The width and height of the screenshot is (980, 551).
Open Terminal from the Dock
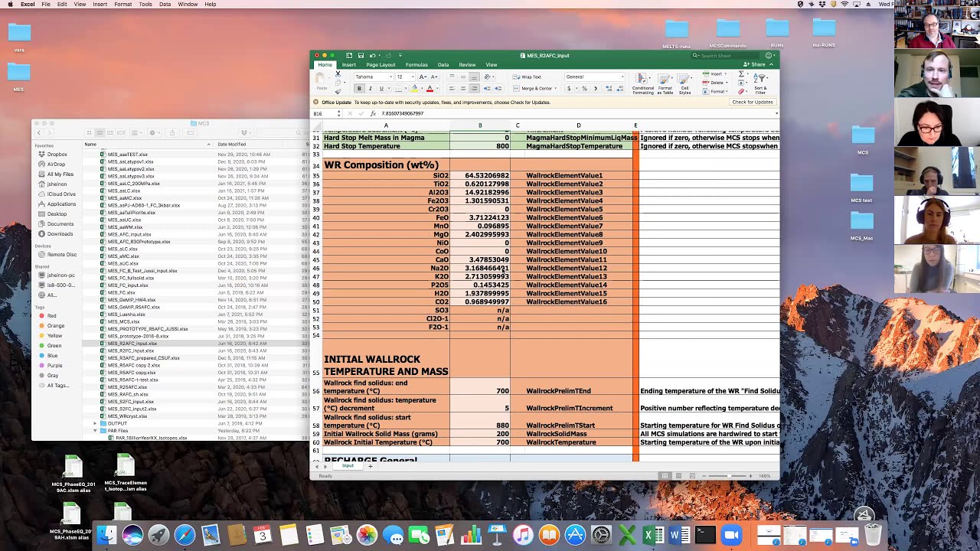(705, 535)
